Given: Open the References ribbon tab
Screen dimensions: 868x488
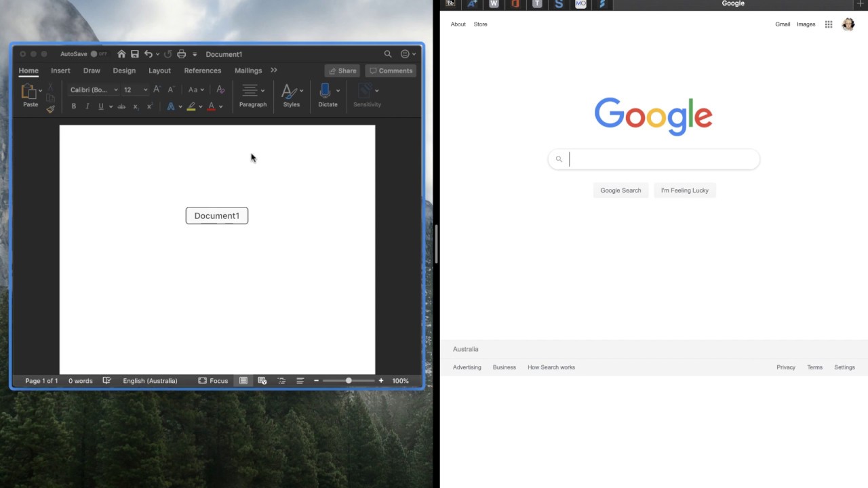Looking at the screenshot, I should [203, 70].
